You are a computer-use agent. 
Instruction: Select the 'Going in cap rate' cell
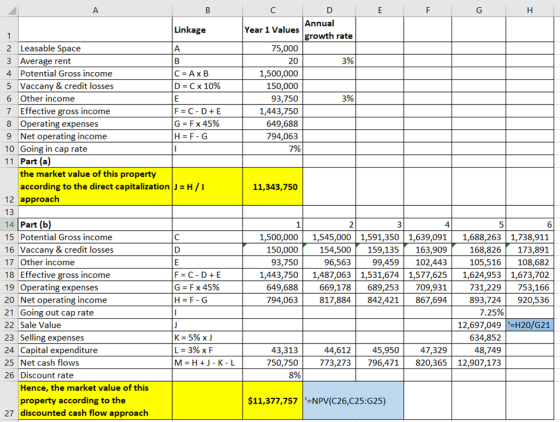tap(95, 149)
